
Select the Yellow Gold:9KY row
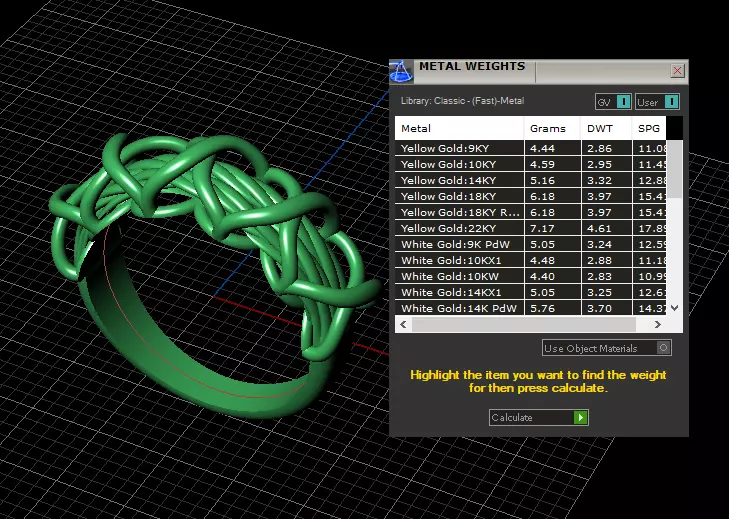(530, 148)
